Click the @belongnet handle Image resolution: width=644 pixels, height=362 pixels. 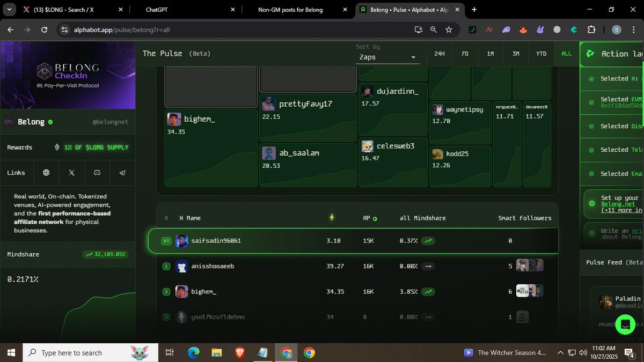coord(110,122)
